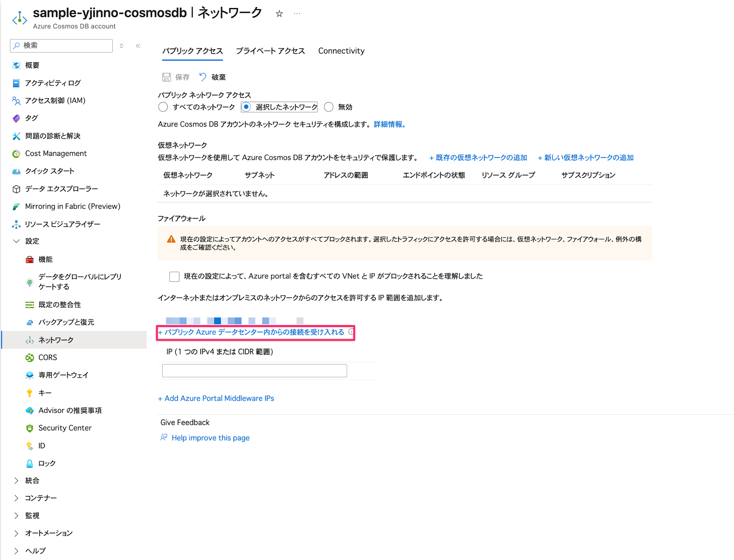Click the 問題の診断と解決 wrench icon

16,136
